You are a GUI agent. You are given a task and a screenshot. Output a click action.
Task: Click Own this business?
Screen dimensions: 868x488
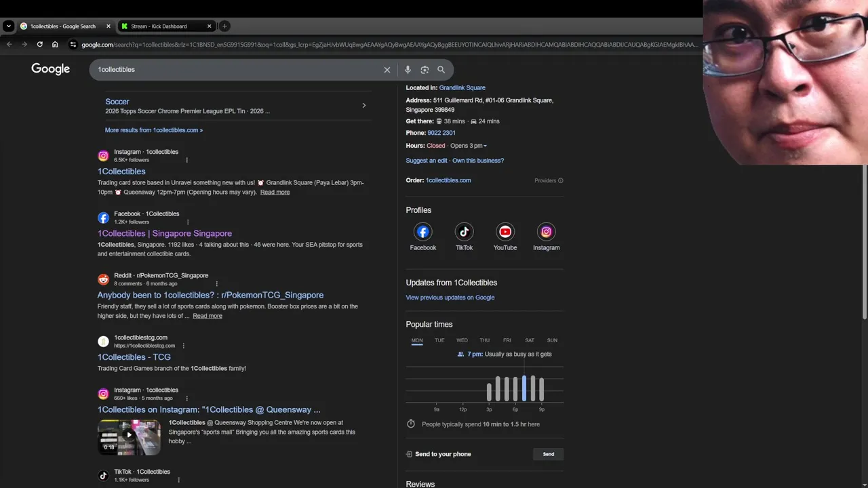coord(478,161)
